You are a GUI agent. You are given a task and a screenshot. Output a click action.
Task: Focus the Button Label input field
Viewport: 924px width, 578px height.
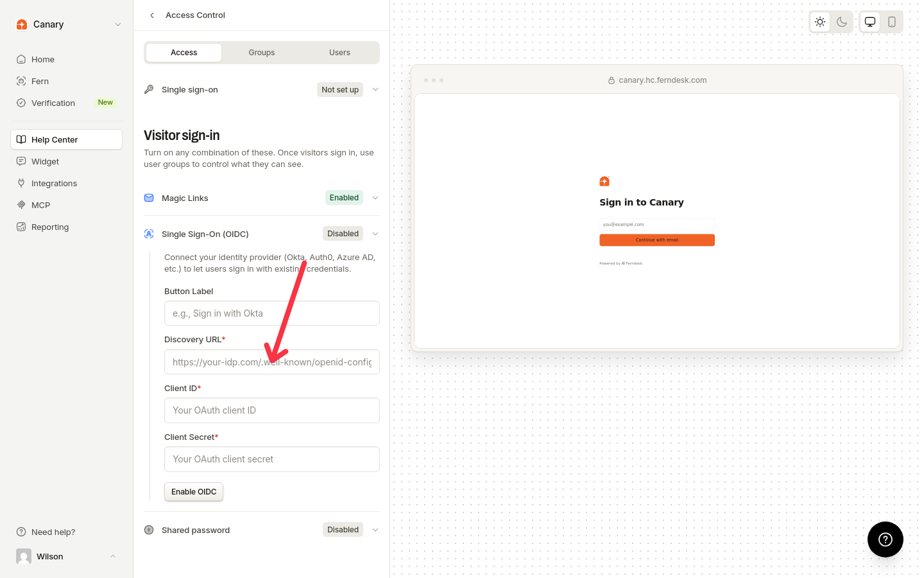pyautogui.click(x=272, y=313)
